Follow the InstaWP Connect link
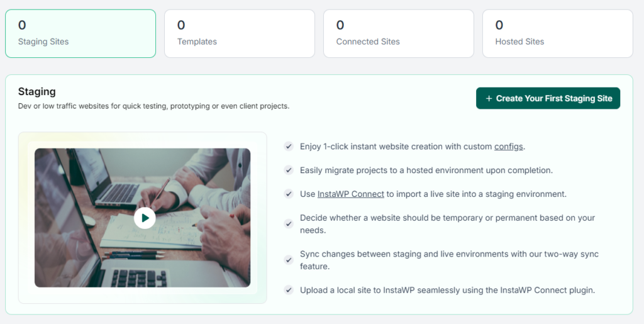644x324 pixels. pos(351,194)
